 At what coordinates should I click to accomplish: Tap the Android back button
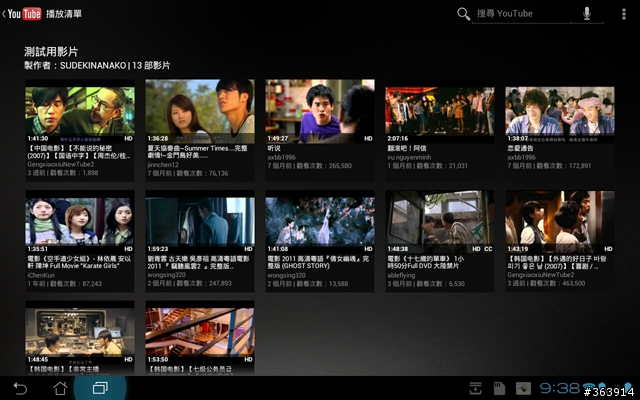click(20, 388)
